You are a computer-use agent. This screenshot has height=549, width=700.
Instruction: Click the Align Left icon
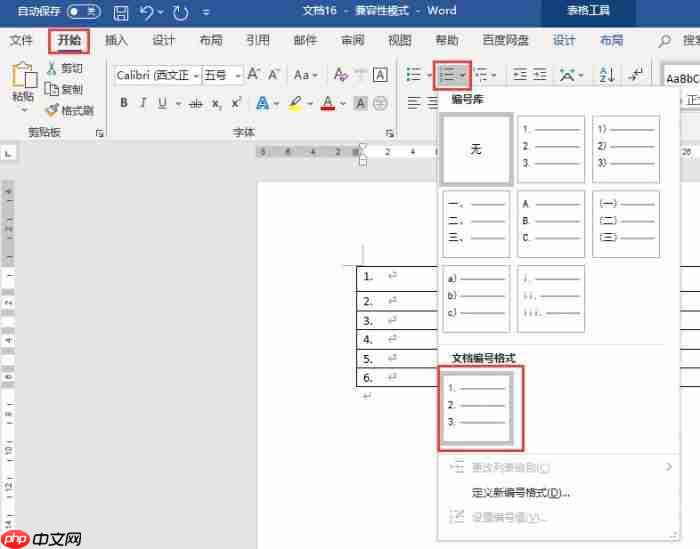(414, 104)
